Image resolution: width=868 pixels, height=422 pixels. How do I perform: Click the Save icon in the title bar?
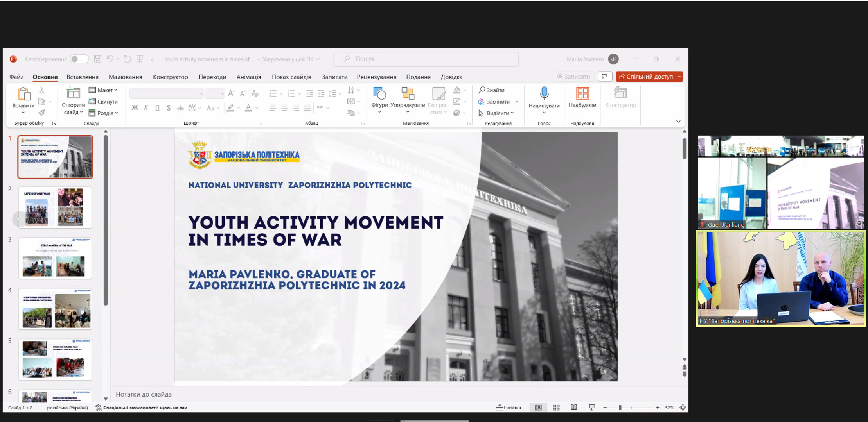point(97,59)
